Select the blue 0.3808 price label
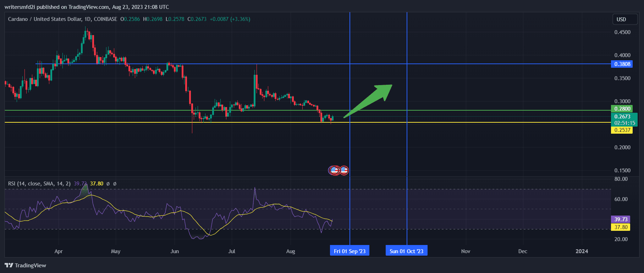The height and width of the screenshot is (273, 644). (622, 64)
